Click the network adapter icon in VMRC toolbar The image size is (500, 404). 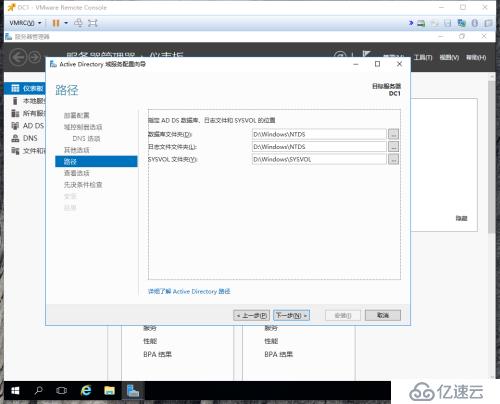462,23
